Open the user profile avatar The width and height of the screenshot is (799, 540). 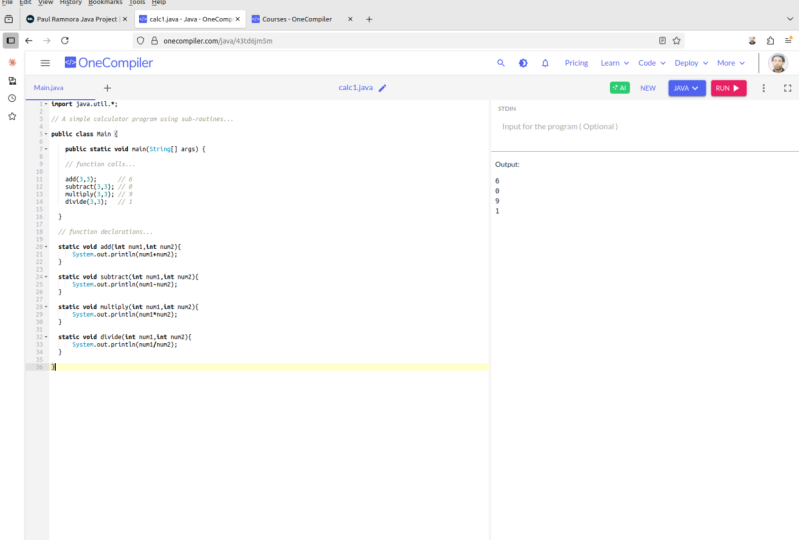[778, 63]
